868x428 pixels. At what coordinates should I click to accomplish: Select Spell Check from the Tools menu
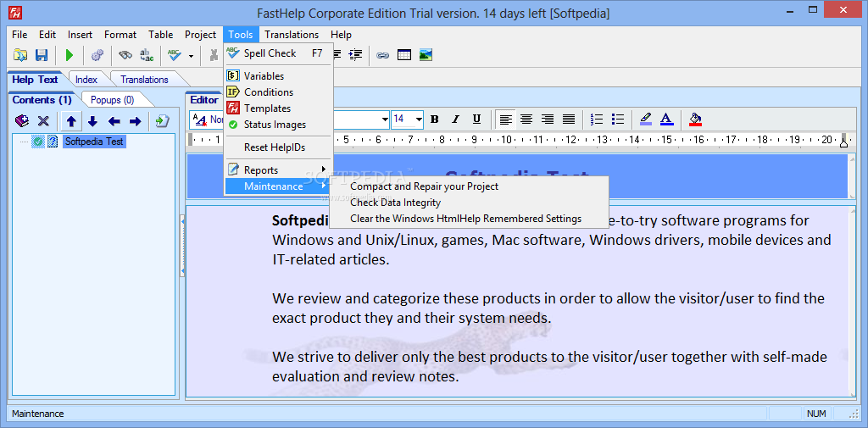click(x=278, y=53)
